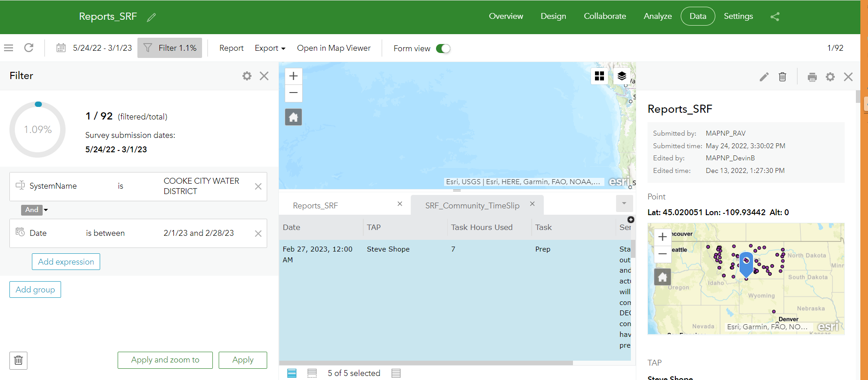Remove the Date filter expression
This screenshot has height=380, width=868.
[x=258, y=234]
